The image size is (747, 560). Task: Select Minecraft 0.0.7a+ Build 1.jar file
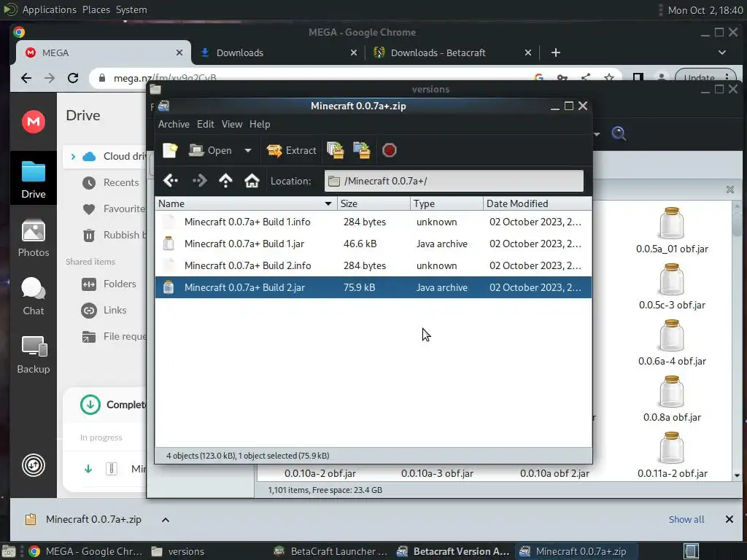(373, 244)
